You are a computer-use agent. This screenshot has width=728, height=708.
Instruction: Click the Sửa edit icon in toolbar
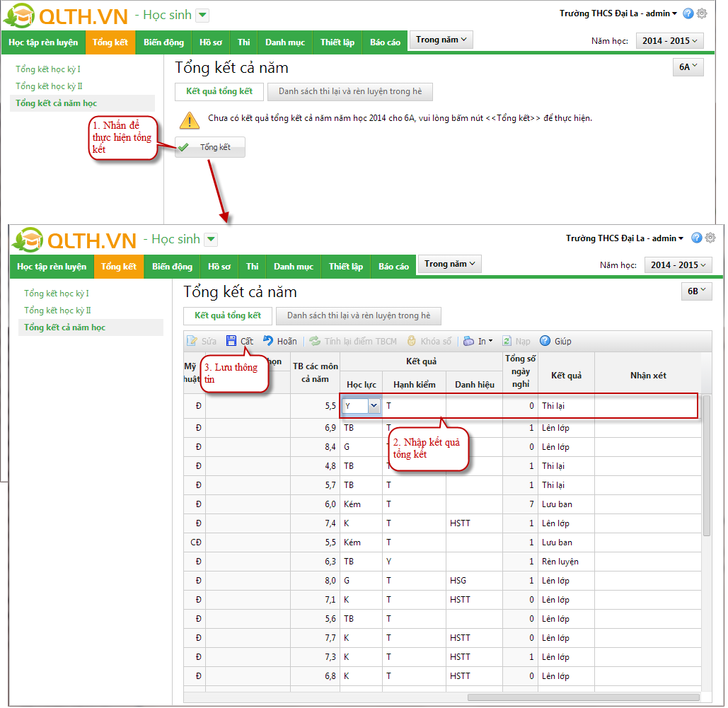(192, 341)
